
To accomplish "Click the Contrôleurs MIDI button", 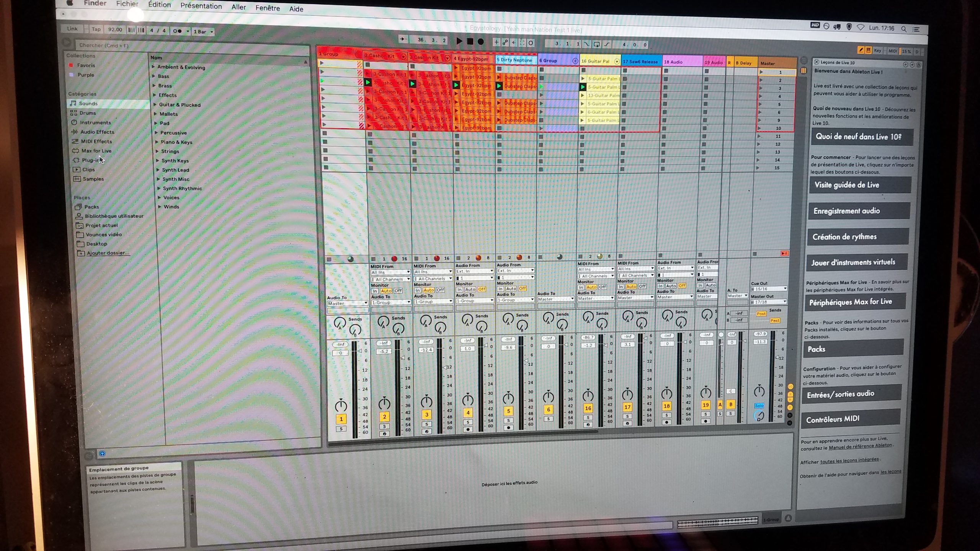I will 851,419.
